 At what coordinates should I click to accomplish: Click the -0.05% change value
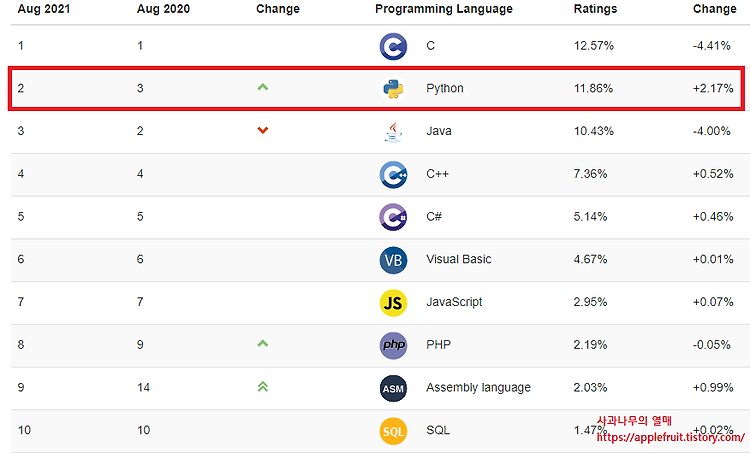pyautogui.click(x=712, y=344)
